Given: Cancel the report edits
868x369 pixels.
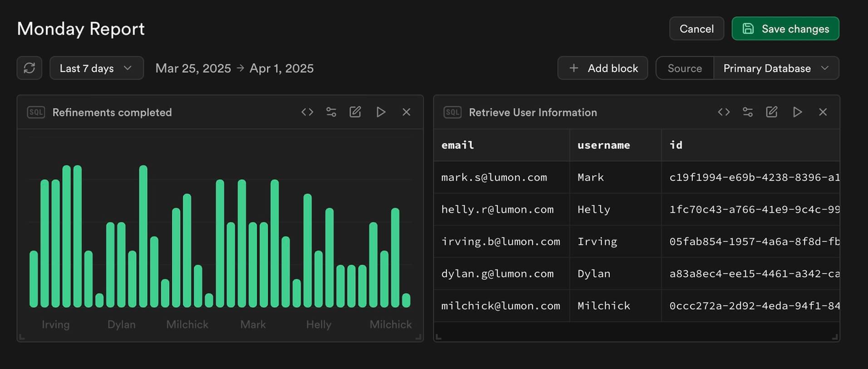Looking at the screenshot, I should pyautogui.click(x=696, y=29).
